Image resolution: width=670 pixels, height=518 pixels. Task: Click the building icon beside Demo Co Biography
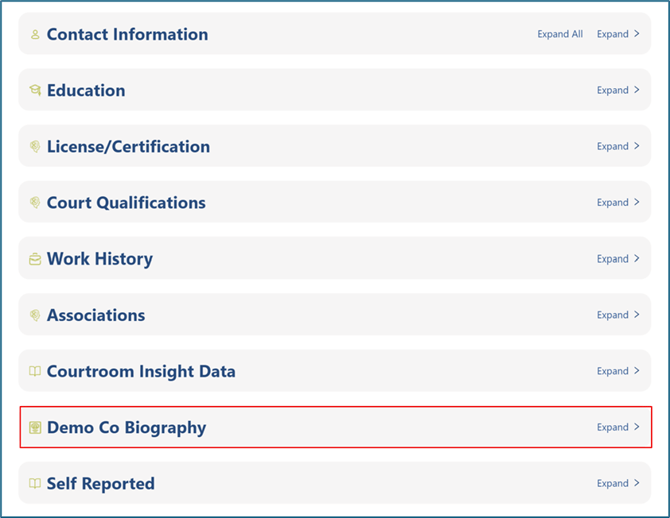(35, 428)
